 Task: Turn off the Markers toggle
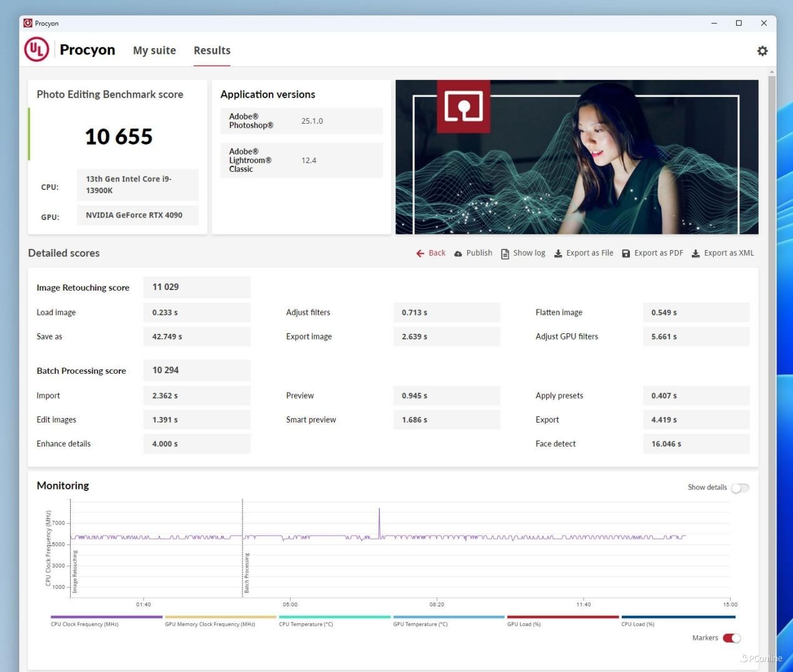coord(732,638)
